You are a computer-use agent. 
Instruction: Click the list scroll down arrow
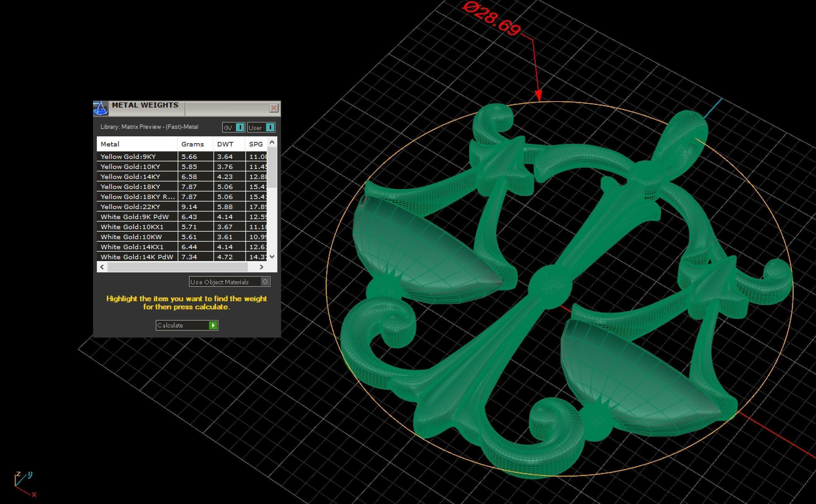point(272,256)
